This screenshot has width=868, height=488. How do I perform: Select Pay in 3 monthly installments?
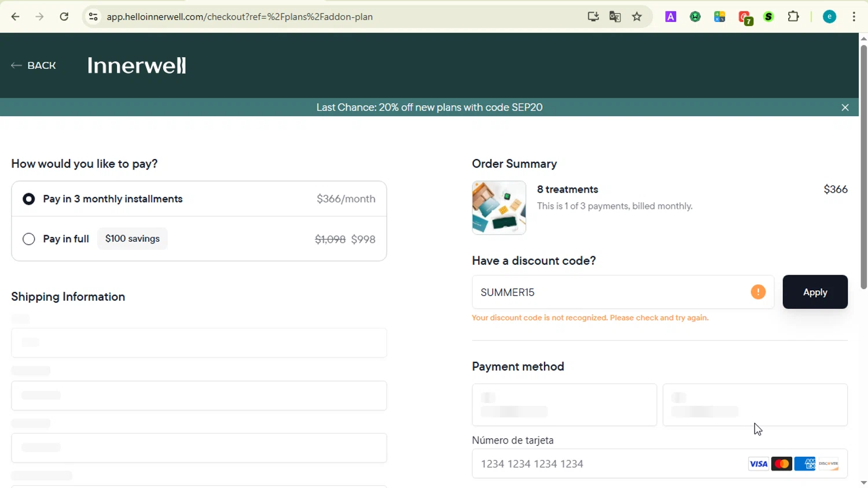point(199,199)
